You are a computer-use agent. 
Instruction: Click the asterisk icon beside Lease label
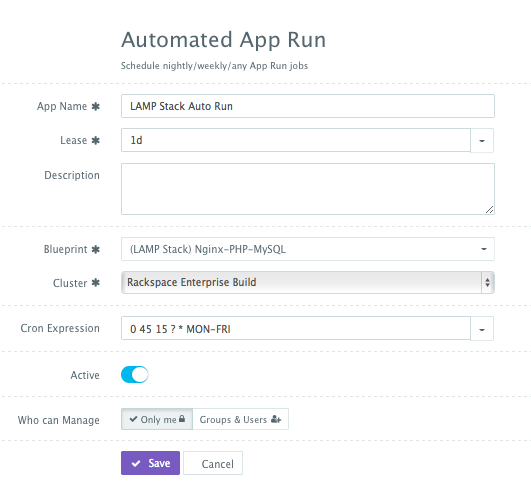coord(96,140)
